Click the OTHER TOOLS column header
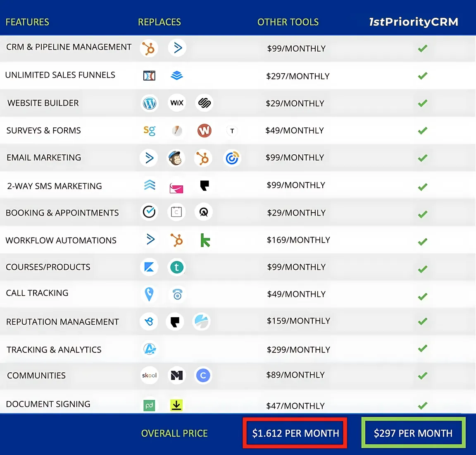Viewport: 476px width, 455px height. coord(288,22)
